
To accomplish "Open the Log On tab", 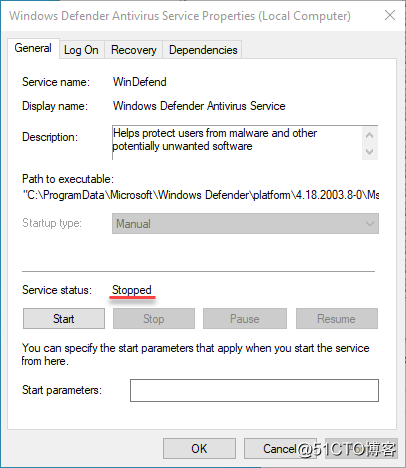I will point(81,50).
